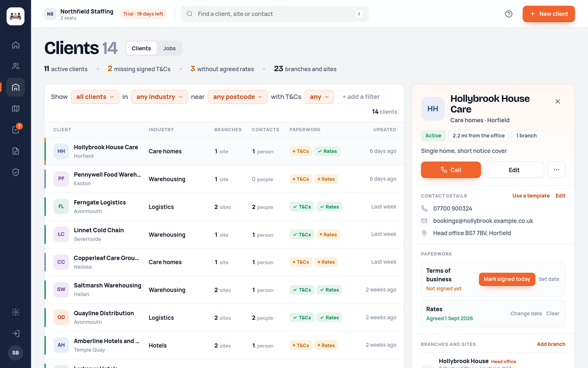Click the Edit button beside Call
This screenshot has width=588, height=368.
[514, 170]
